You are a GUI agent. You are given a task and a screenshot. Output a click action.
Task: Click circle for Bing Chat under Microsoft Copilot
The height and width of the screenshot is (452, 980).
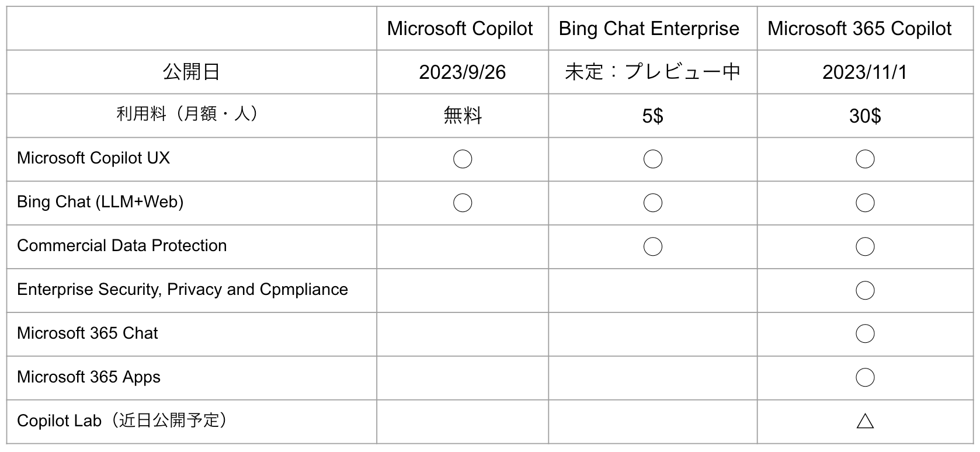tap(462, 203)
